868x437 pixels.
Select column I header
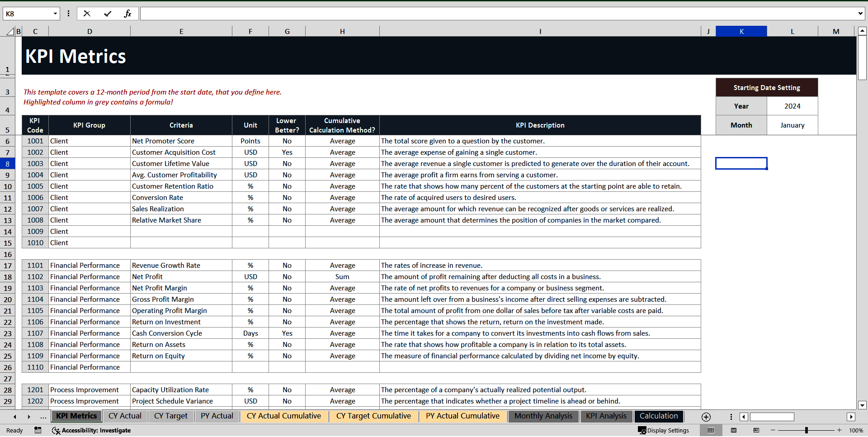540,31
